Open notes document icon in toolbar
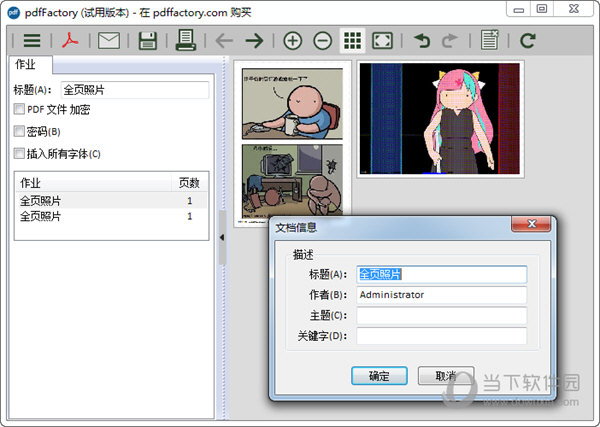 [x=489, y=40]
